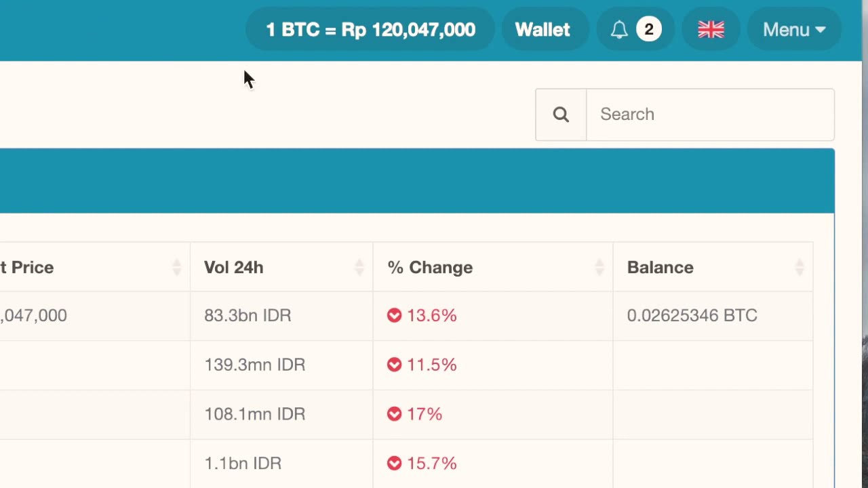The width and height of the screenshot is (868, 488).
Task: Sort table by Vol 24h column
Action: click(x=359, y=268)
